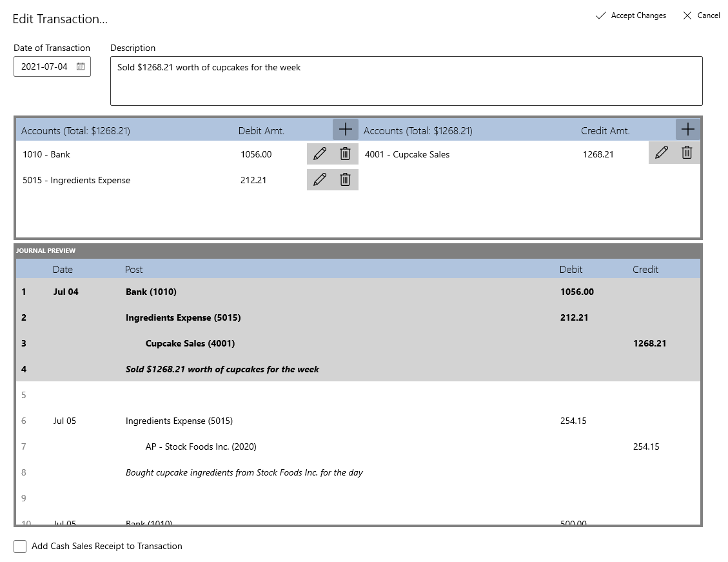Edit the Cupcake Sales credit entry

click(662, 152)
